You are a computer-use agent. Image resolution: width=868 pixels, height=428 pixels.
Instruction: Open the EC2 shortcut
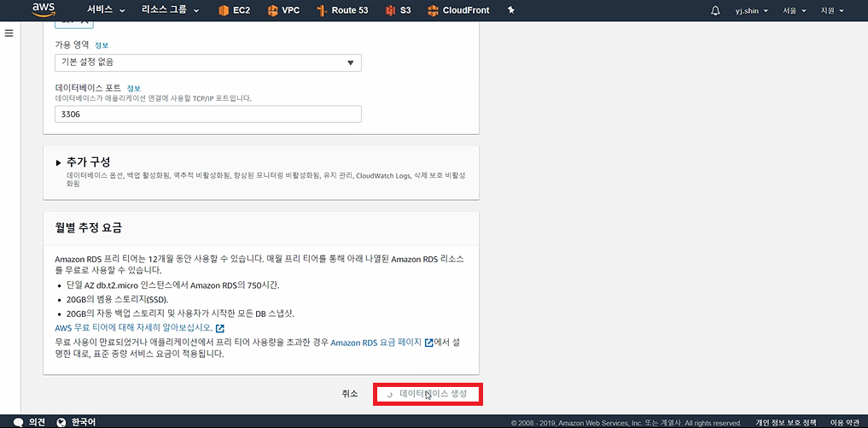[x=234, y=10]
